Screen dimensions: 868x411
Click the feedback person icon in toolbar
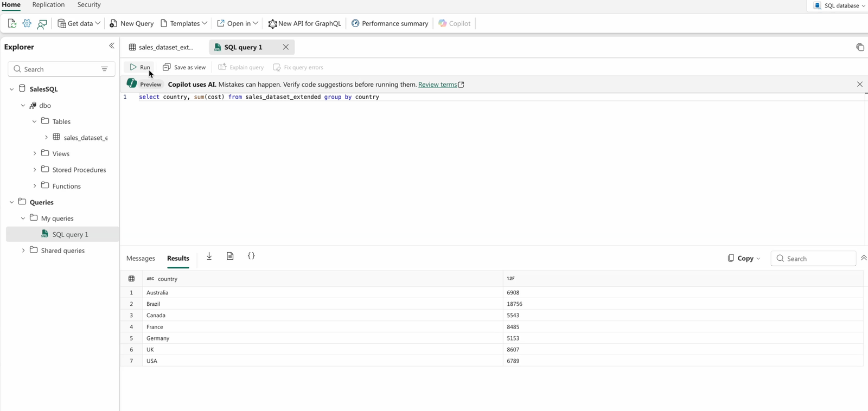coord(42,23)
